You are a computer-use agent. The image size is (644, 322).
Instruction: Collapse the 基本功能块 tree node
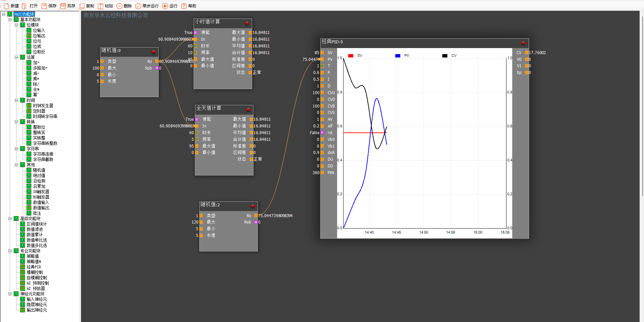[10, 19]
